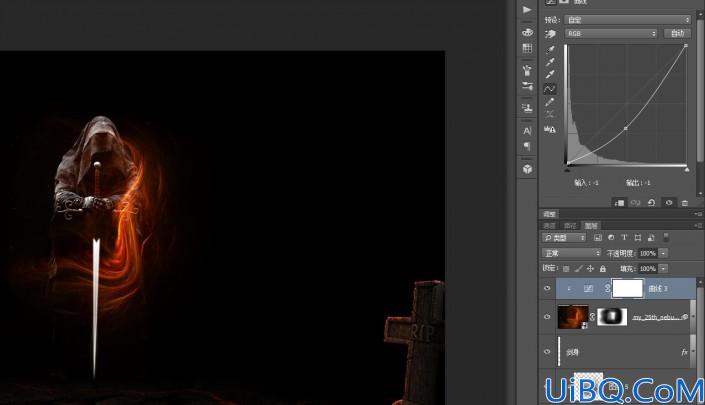
Task: Open the RGB channel dropdown
Action: click(x=611, y=34)
